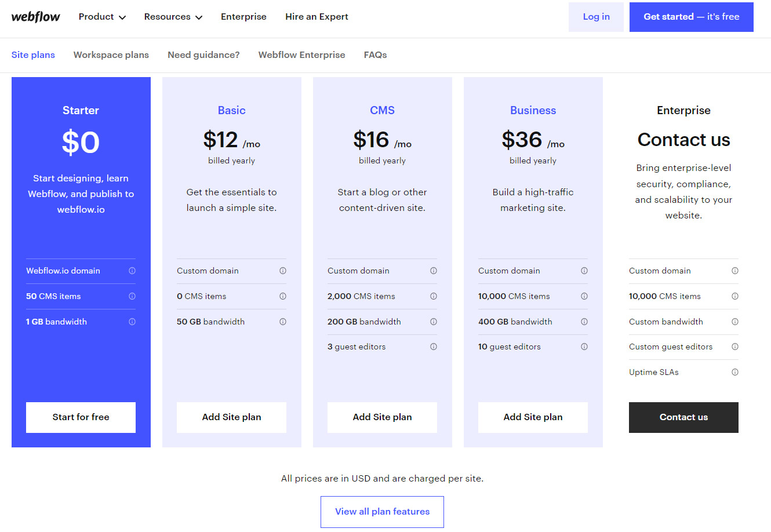Open the Enterprise nav link
771x532 pixels.
(x=243, y=17)
